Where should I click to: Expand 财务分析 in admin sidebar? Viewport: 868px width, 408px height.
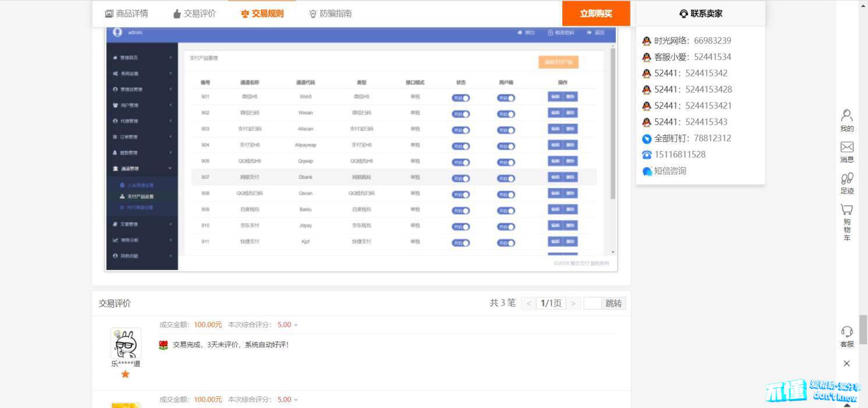coord(141,240)
